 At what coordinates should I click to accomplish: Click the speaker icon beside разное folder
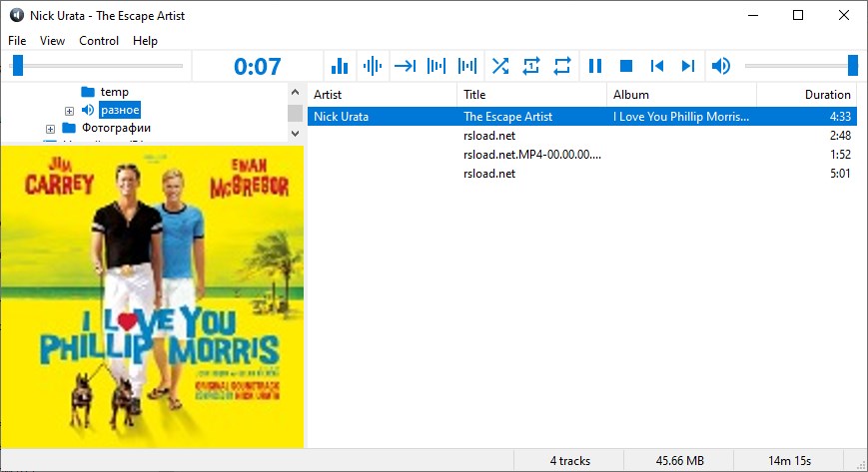pyautogui.click(x=88, y=110)
